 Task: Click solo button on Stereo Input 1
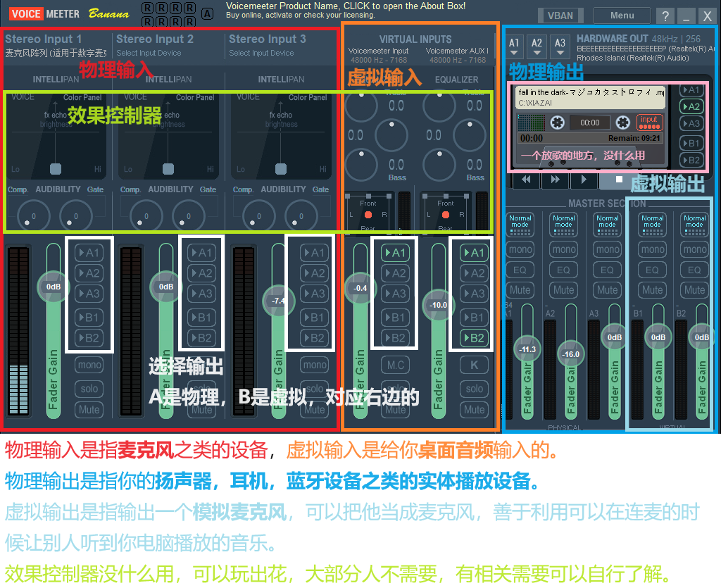(x=89, y=389)
